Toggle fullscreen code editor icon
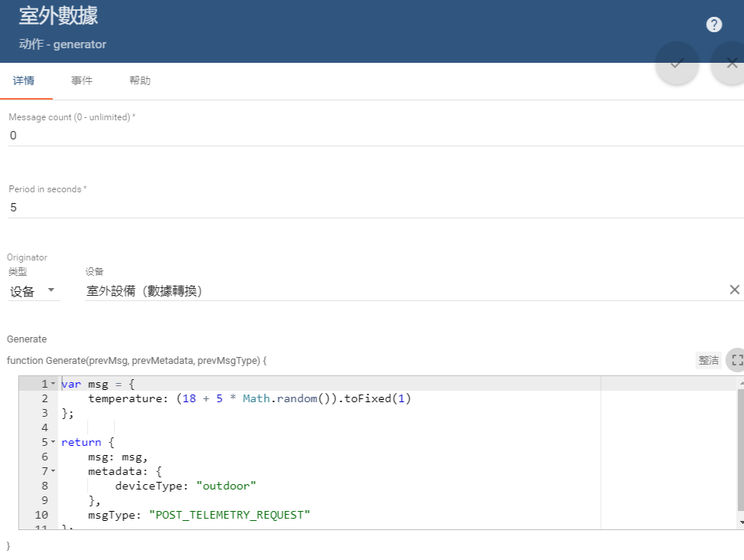This screenshot has height=560, width=744. [x=737, y=360]
